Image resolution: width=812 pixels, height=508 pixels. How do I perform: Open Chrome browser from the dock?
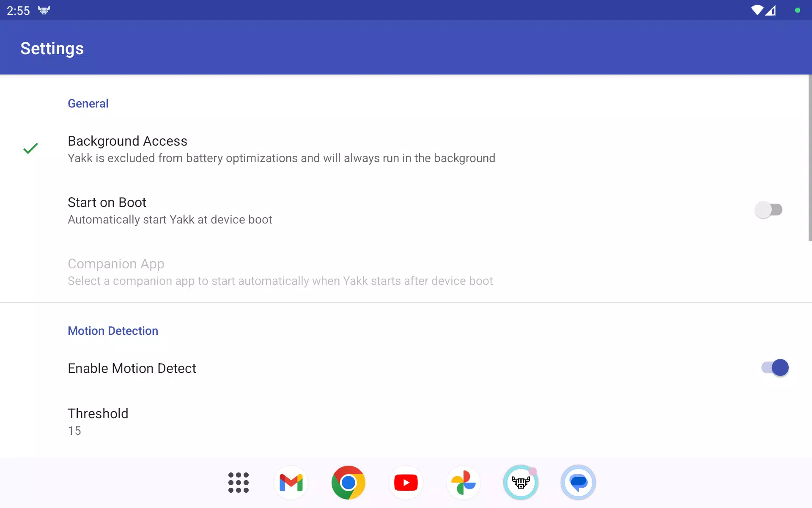[x=348, y=483]
